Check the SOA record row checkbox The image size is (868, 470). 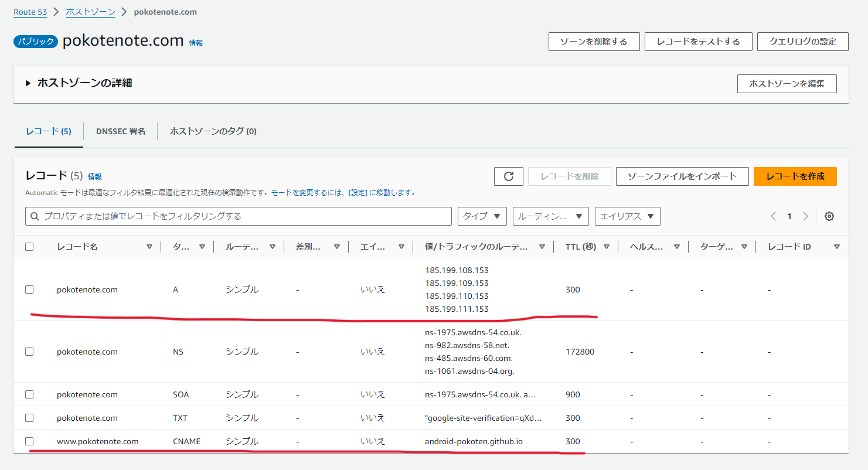[x=29, y=394]
